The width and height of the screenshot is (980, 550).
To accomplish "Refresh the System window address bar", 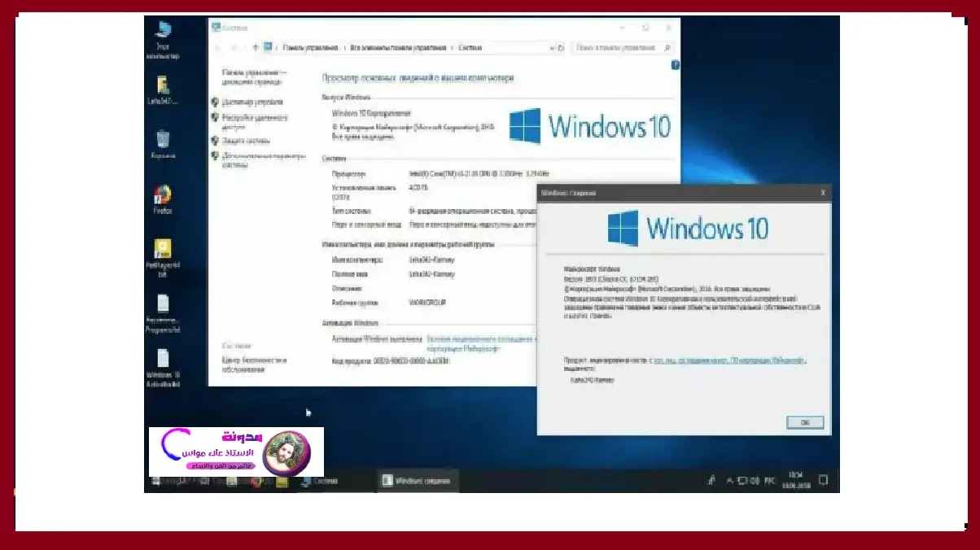I will point(562,48).
